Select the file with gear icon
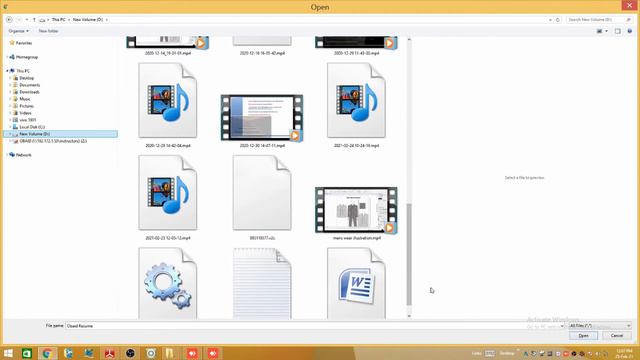Screen dimensions: 640x360 point(168,283)
